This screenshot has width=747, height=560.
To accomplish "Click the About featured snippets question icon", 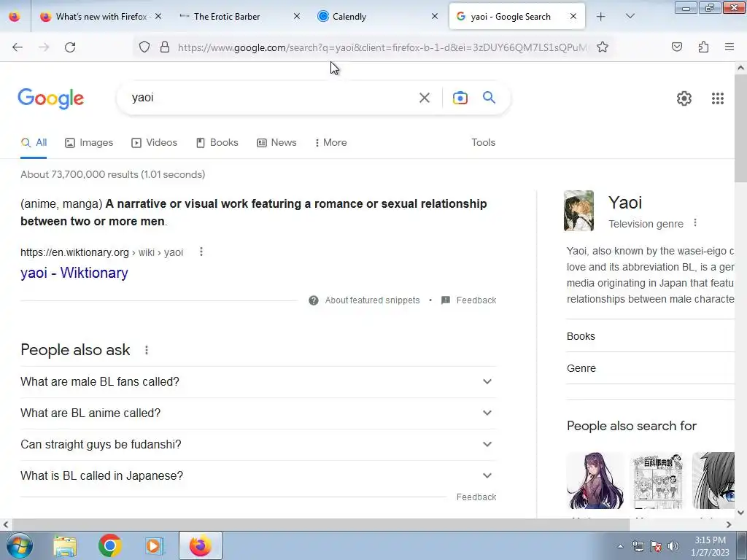I will point(314,300).
